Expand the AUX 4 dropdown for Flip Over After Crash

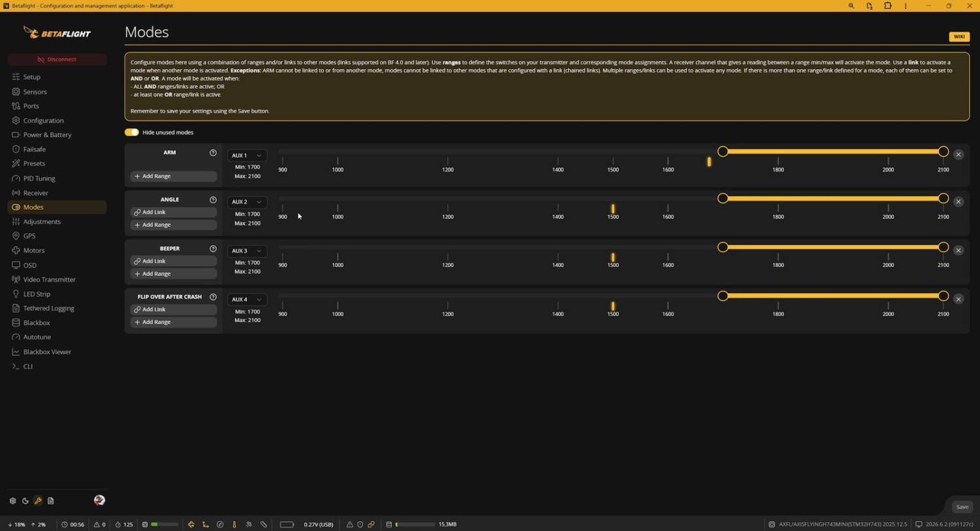[247, 299]
